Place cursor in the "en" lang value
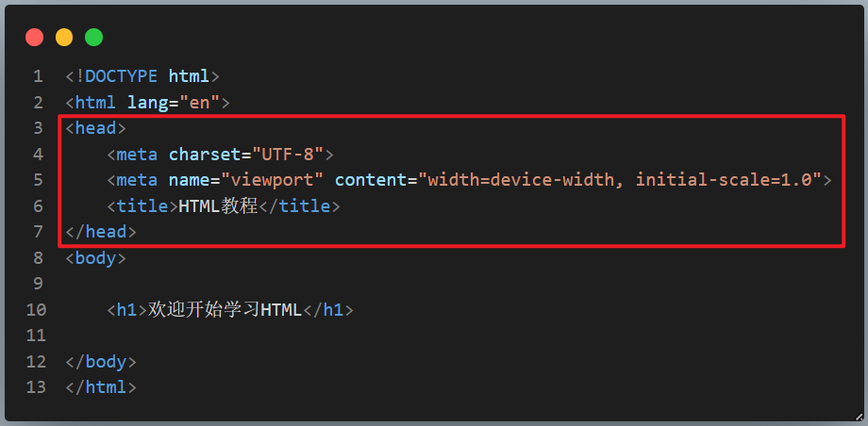This screenshot has height=426, width=868. [199, 102]
